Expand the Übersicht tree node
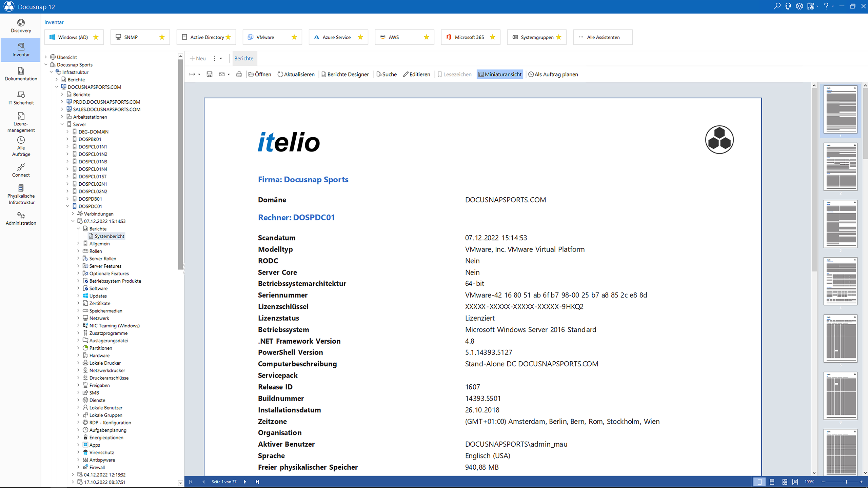Image resolution: width=868 pixels, height=488 pixels. 46,57
